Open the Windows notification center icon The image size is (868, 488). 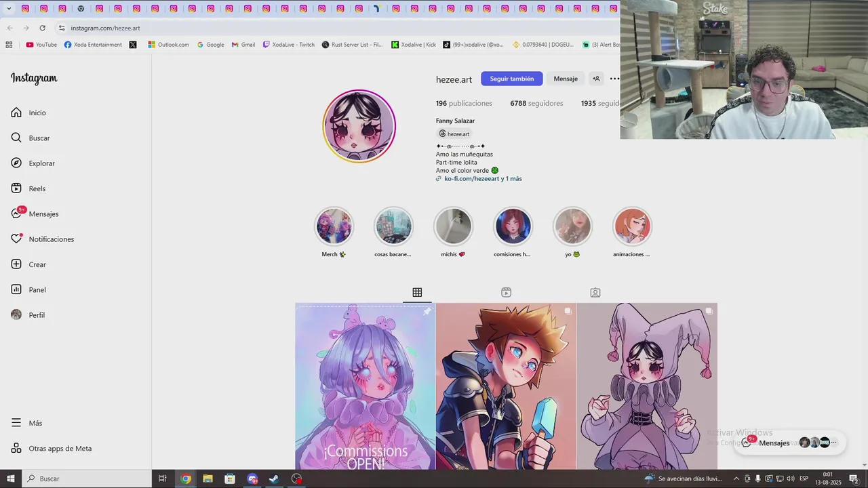tap(854, 479)
